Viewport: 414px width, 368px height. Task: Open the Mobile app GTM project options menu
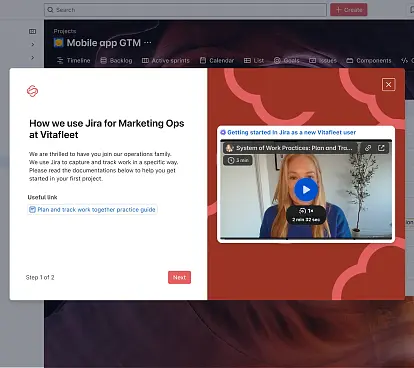(x=148, y=42)
